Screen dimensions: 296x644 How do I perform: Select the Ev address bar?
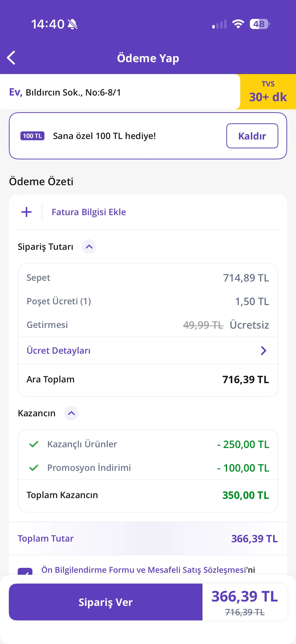tap(120, 92)
